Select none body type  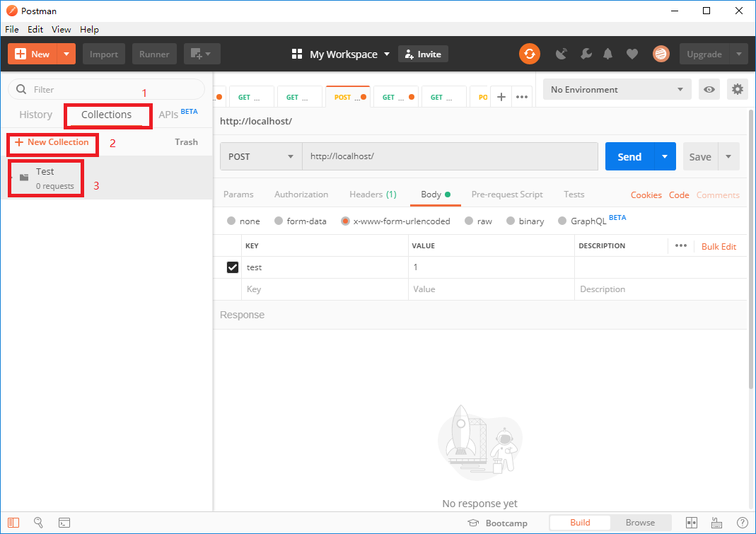coord(231,221)
